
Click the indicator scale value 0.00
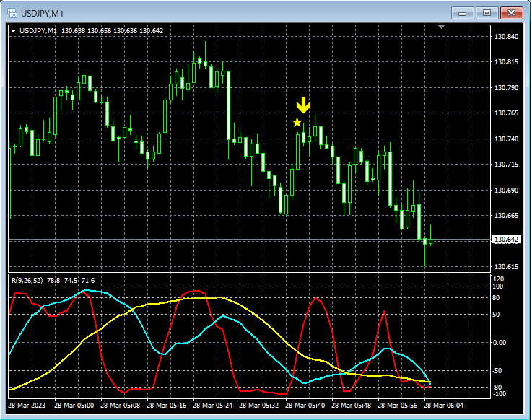pyautogui.click(x=500, y=343)
